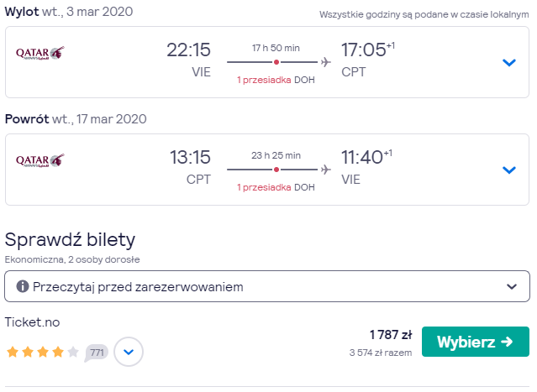Click the info icon before Przeczytaj

23,286
